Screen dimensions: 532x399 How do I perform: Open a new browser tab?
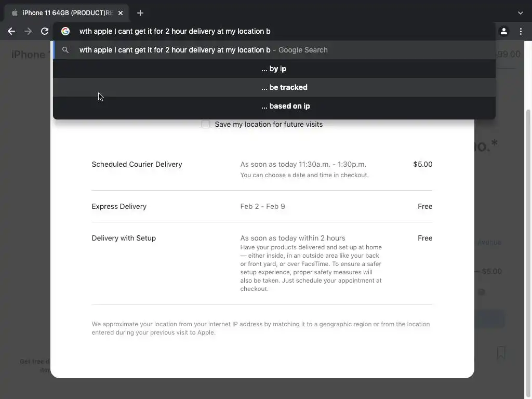[140, 13]
